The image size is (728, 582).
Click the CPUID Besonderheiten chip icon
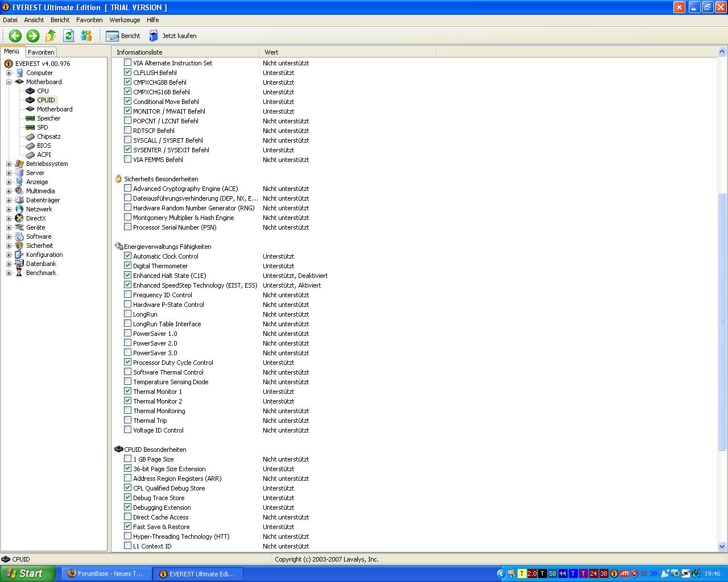pos(118,449)
